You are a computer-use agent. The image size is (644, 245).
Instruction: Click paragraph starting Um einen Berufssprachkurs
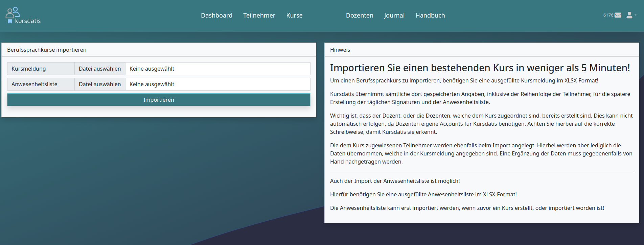point(464,80)
